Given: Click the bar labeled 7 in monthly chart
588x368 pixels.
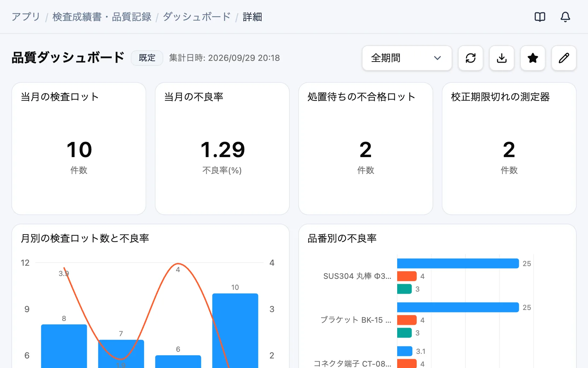Looking at the screenshot, I should [121, 354].
